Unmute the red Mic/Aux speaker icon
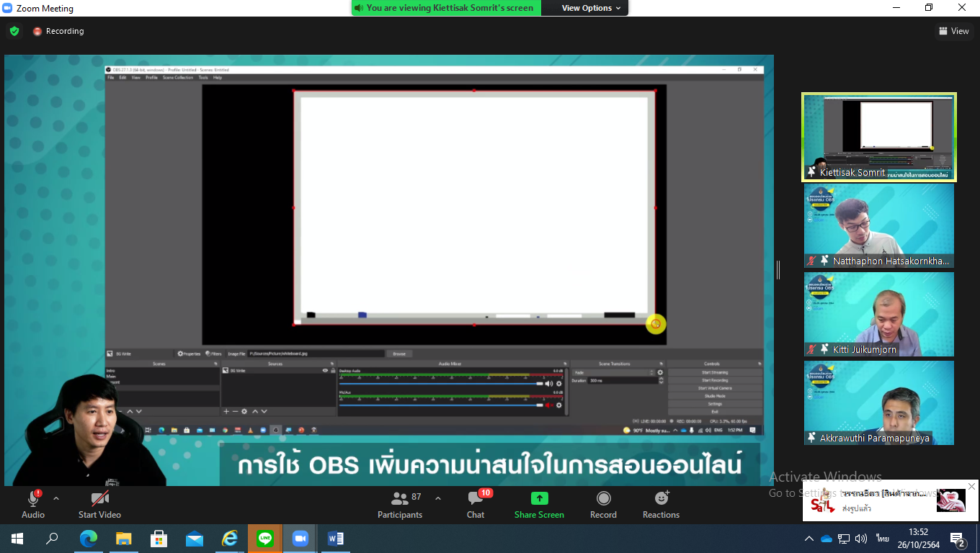This screenshot has height=553, width=980. coord(549,405)
